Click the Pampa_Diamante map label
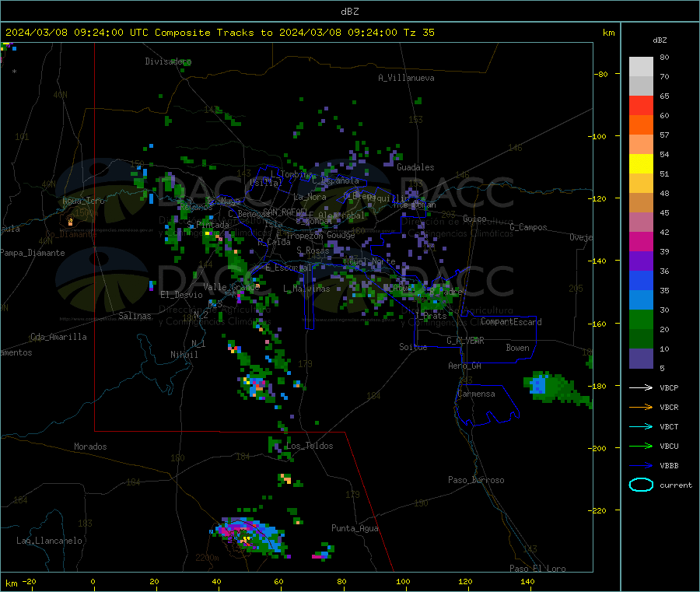Viewport: 700px width, 592px height. (33, 253)
